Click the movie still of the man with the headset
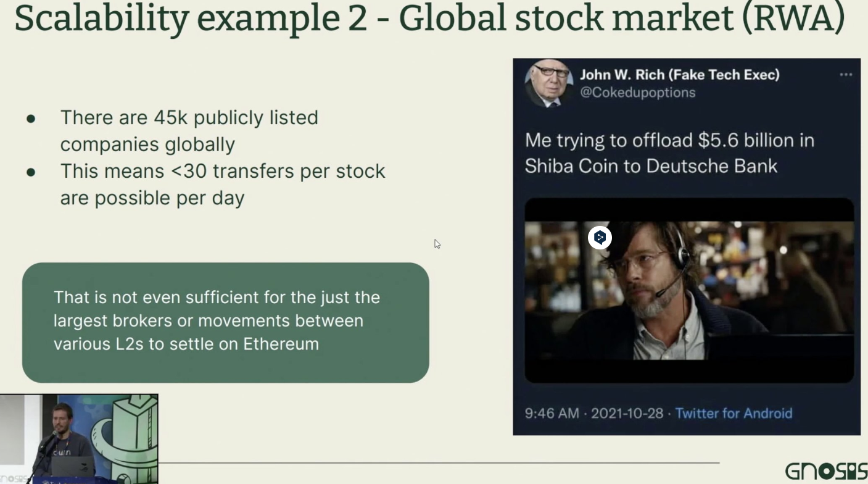 click(688, 290)
